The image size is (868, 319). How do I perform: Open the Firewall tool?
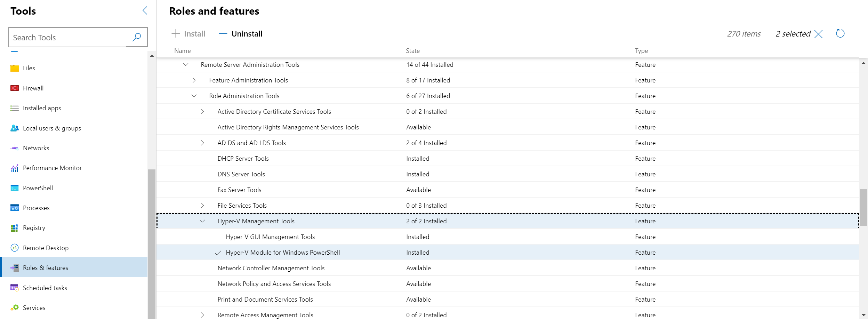click(33, 88)
